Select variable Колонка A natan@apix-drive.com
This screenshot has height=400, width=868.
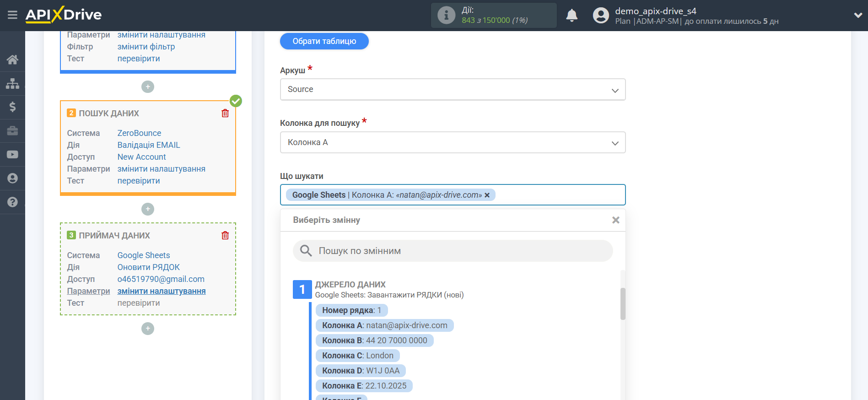[x=384, y=325]
